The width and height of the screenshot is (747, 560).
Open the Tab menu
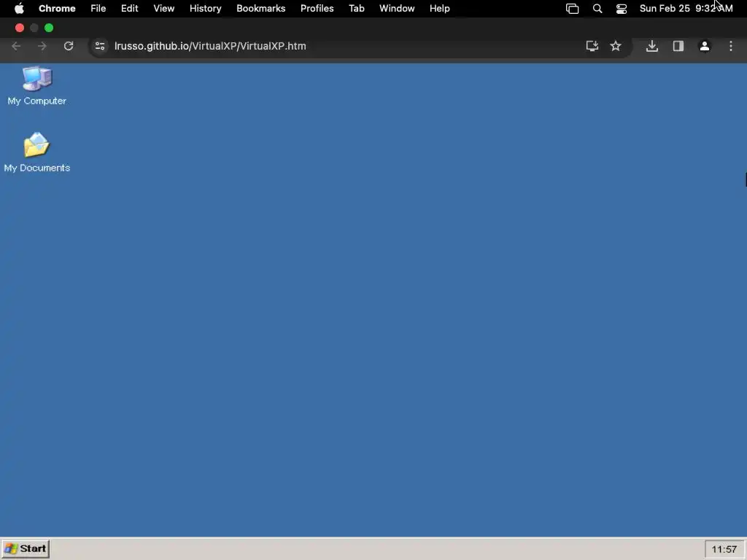356,9
